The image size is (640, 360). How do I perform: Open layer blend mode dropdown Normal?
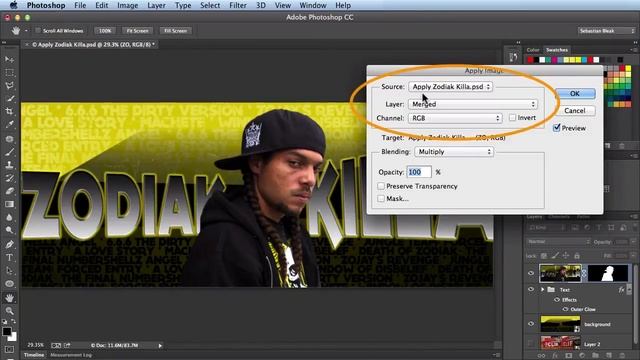(x=558, y=242)
